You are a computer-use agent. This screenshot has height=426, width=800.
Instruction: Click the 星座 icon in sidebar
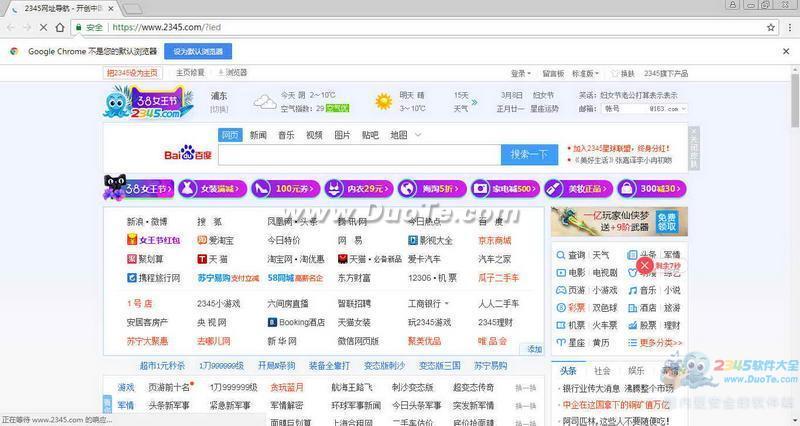[561, 343]
